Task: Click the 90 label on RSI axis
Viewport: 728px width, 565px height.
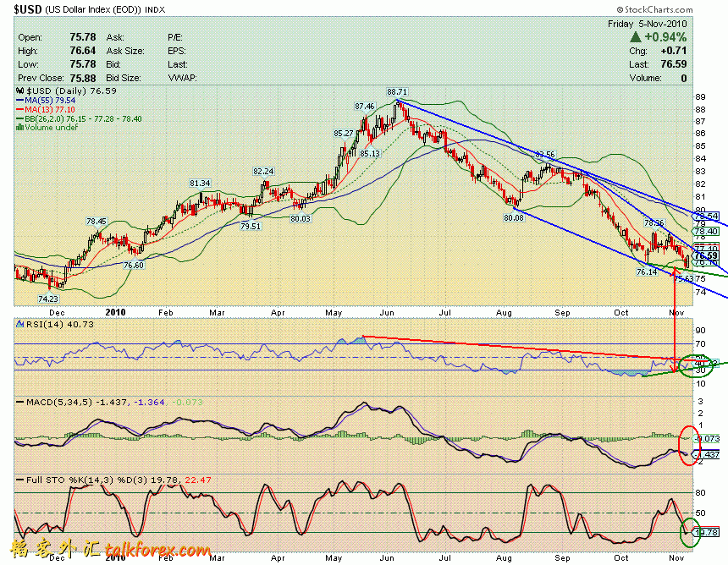Action: pos(700,330)
